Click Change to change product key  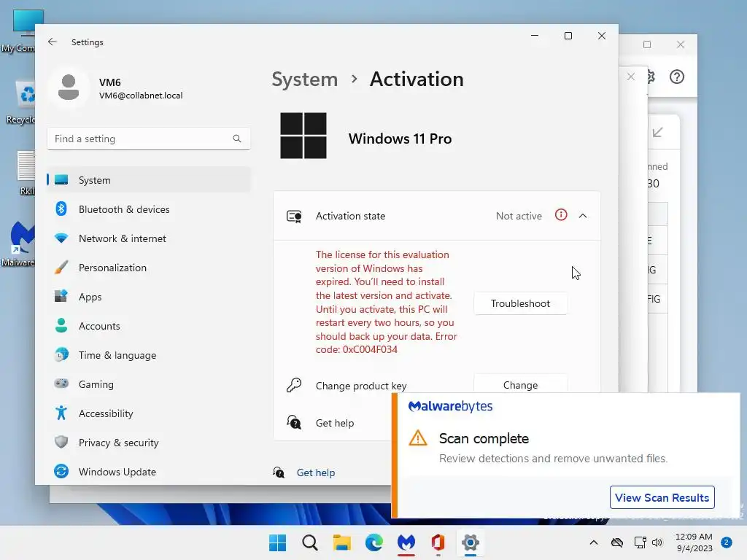pyautogui.click(x=520, y=384)
